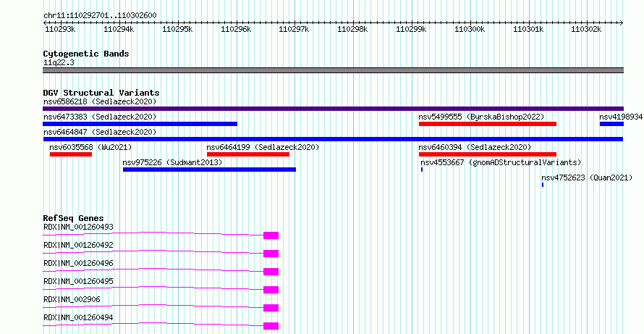Click the 110295k ruler tick label
Screen dimensions: 644x334
[x=177, y=30]
